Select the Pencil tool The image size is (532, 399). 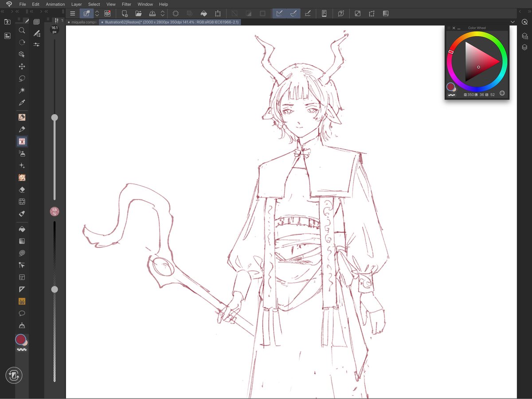(22, 129)
